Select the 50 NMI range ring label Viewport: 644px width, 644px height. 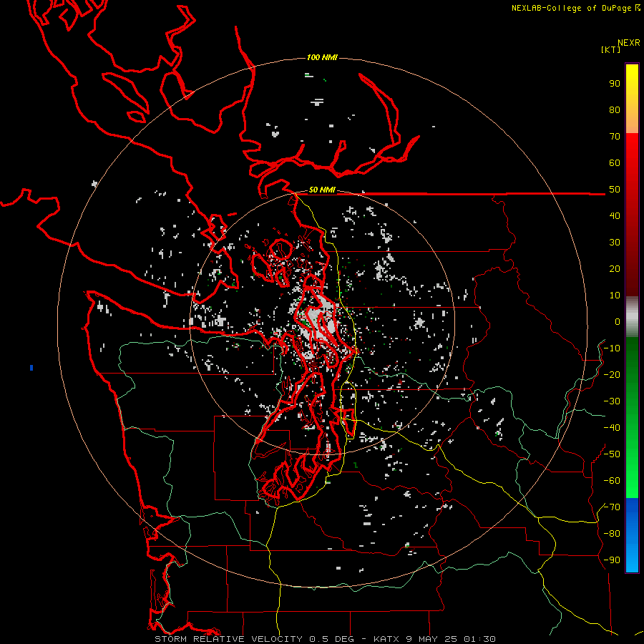pos(322,190)
